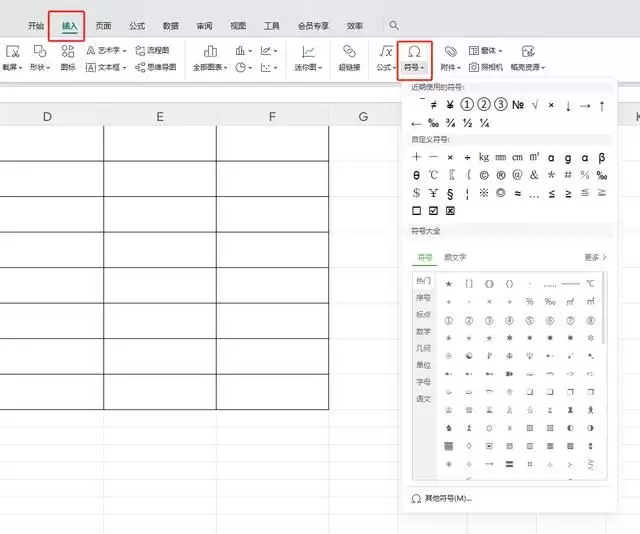This screenshot has height=534, width=640.
Task: Expand the Text Box (文本框) dropdown
Action: (106, 67)
